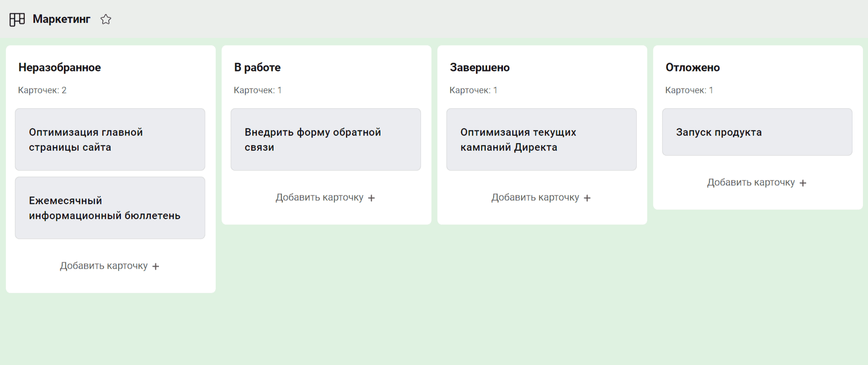Click the card counter under Отложено
This screenshot has height=365, width=868.
click(x=689, y=90)
